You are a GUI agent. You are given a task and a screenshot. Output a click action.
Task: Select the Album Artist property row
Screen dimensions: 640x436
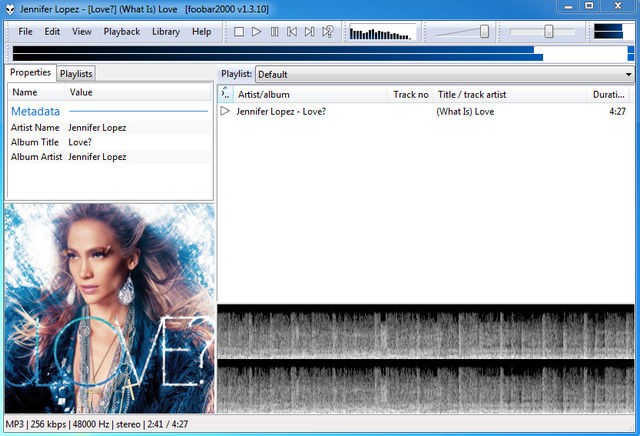point(109,157)
